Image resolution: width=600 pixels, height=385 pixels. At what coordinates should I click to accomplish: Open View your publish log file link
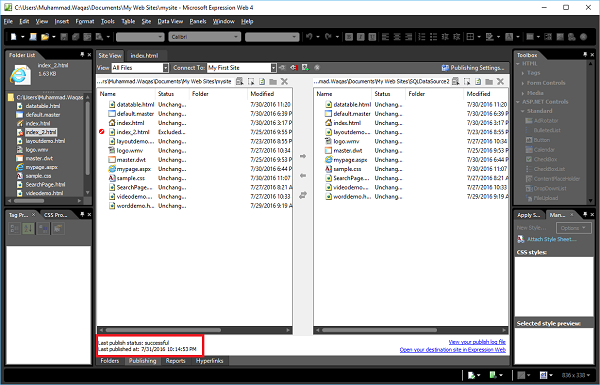477,342
